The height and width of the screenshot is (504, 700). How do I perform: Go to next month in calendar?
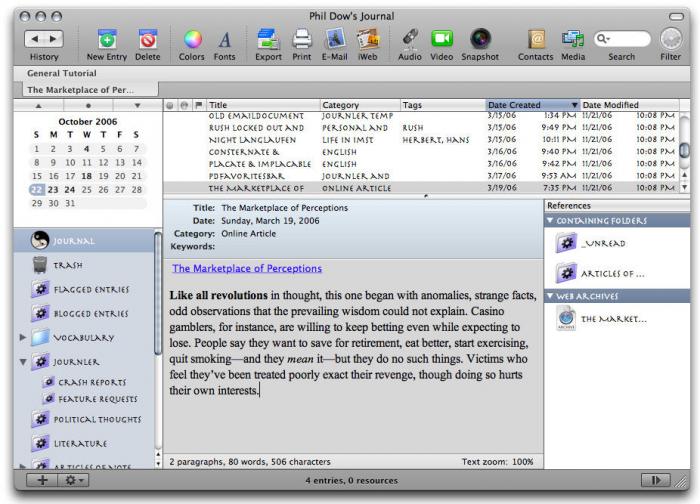point(137,106)
